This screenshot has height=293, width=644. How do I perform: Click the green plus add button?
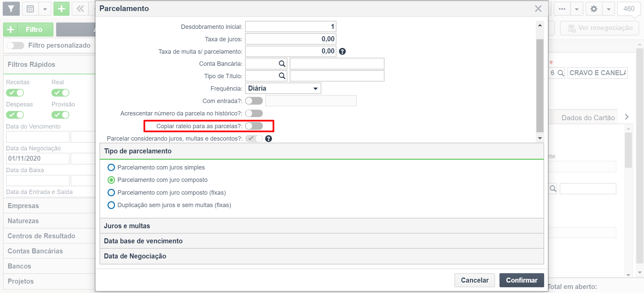point(61,9)
